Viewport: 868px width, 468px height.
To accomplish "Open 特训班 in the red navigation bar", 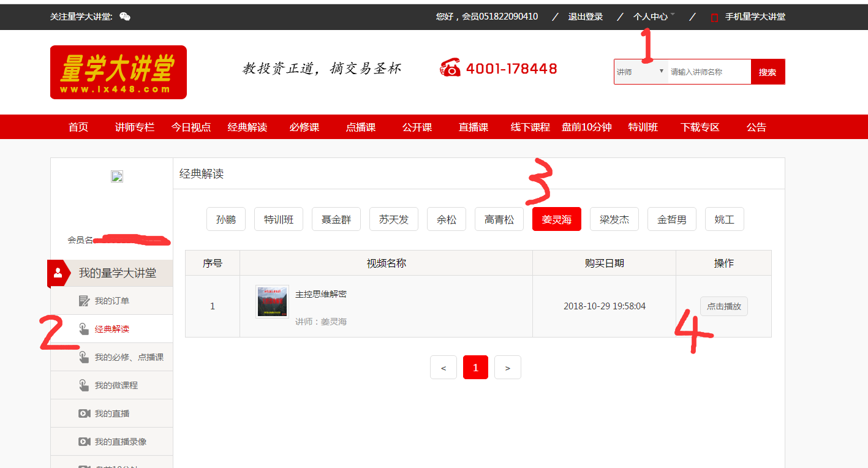I will pos(643,127).
